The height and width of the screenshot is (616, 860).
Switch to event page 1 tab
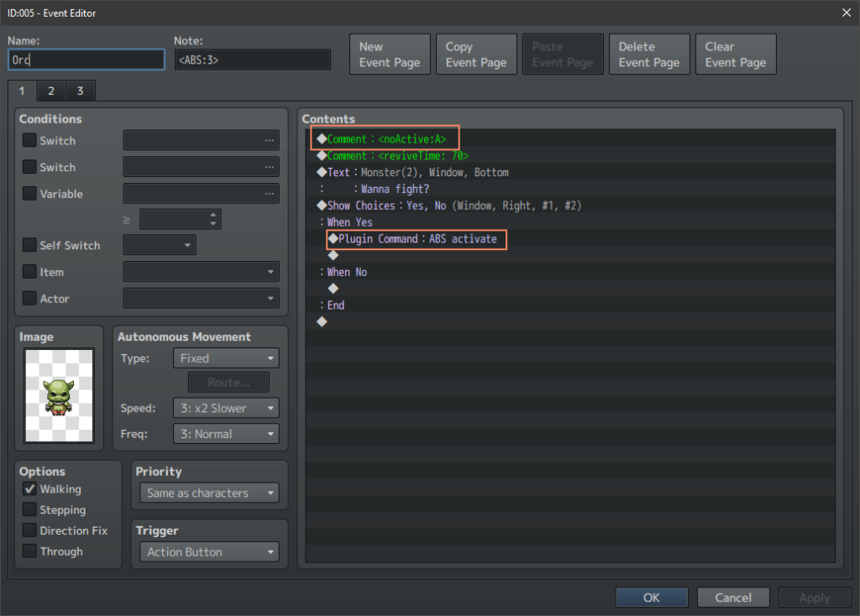(x=22, y=91)
